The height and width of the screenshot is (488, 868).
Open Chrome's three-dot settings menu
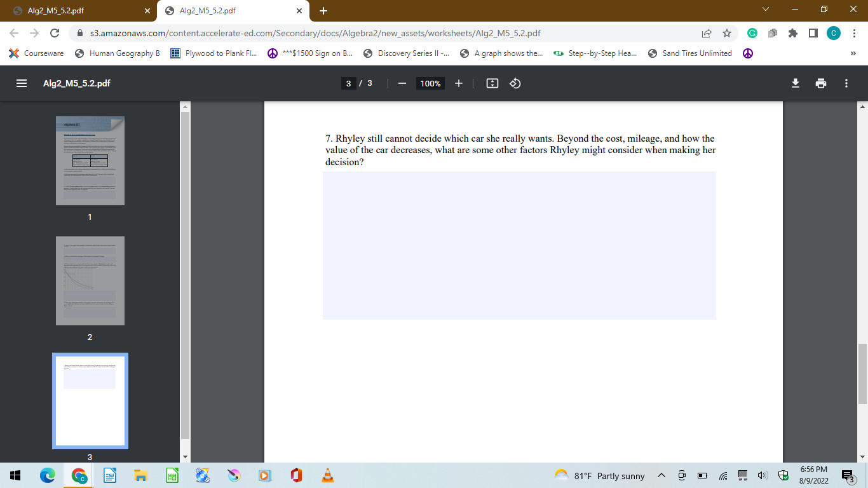click(x=854, y=33)
